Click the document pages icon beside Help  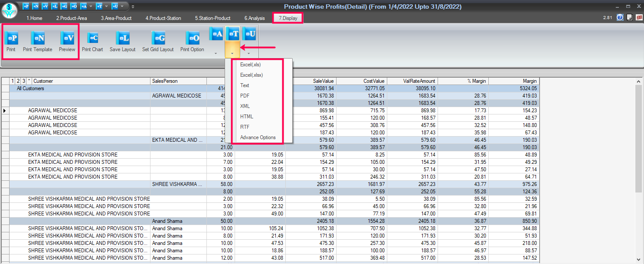tap(630, 17)
